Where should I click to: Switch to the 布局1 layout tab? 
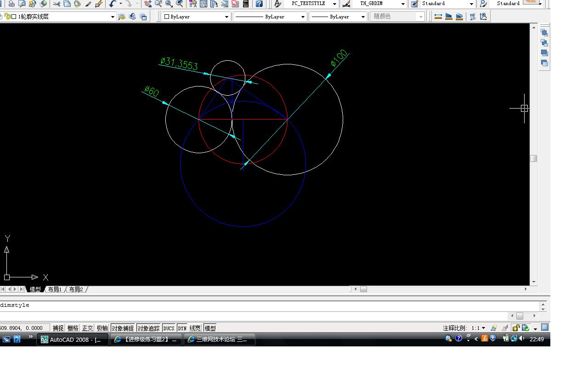point(55,289)
